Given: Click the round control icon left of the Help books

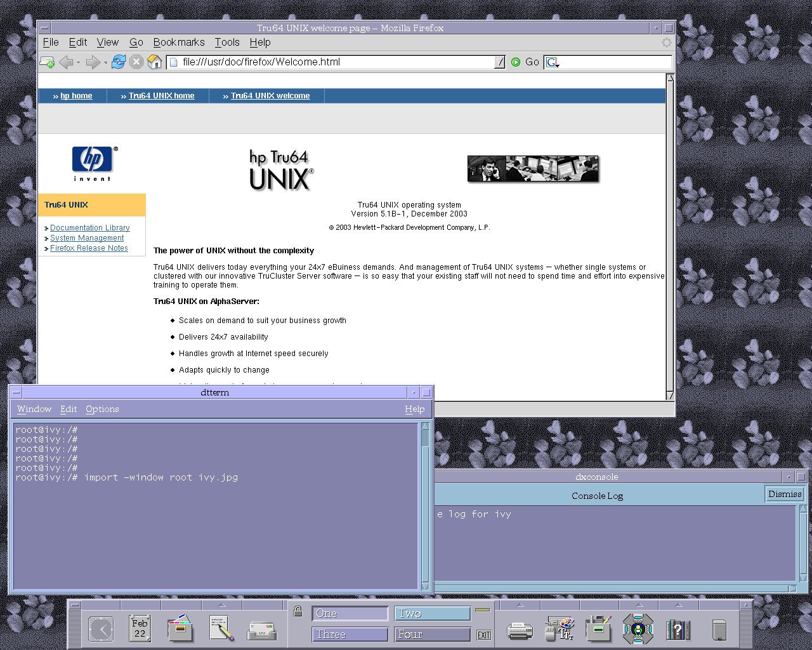Looking at the screenshot, I should 638,629.
